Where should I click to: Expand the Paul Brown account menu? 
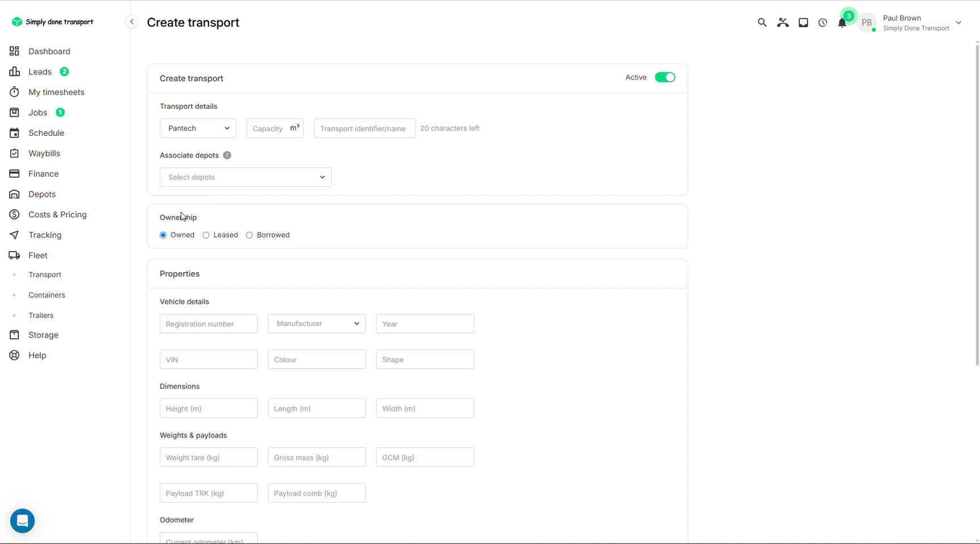(958, 23)
